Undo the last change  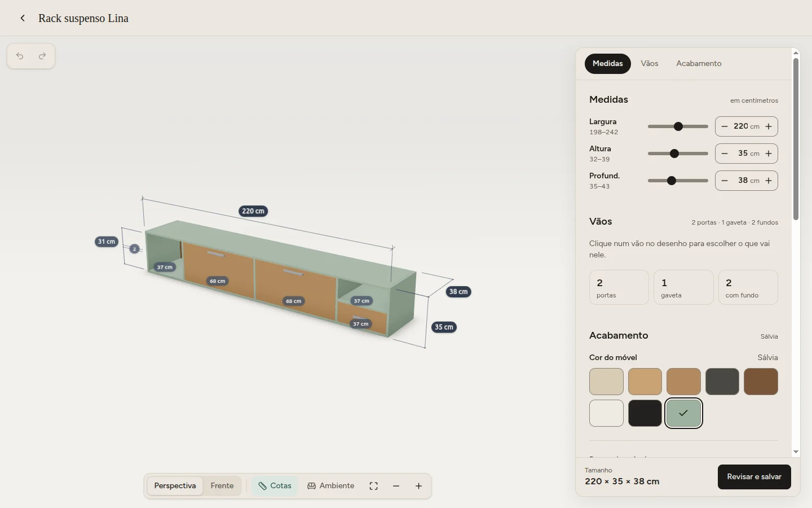[x=20, y=56]
